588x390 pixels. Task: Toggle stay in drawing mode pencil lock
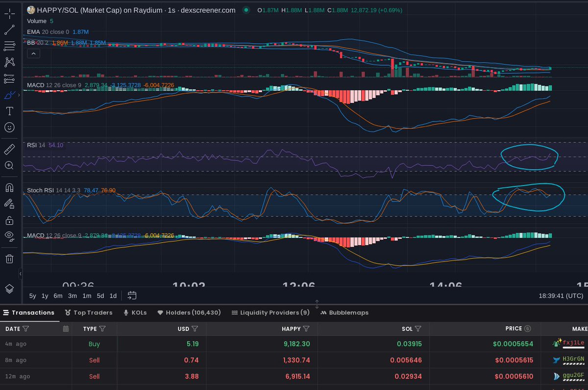click(9, 204)
